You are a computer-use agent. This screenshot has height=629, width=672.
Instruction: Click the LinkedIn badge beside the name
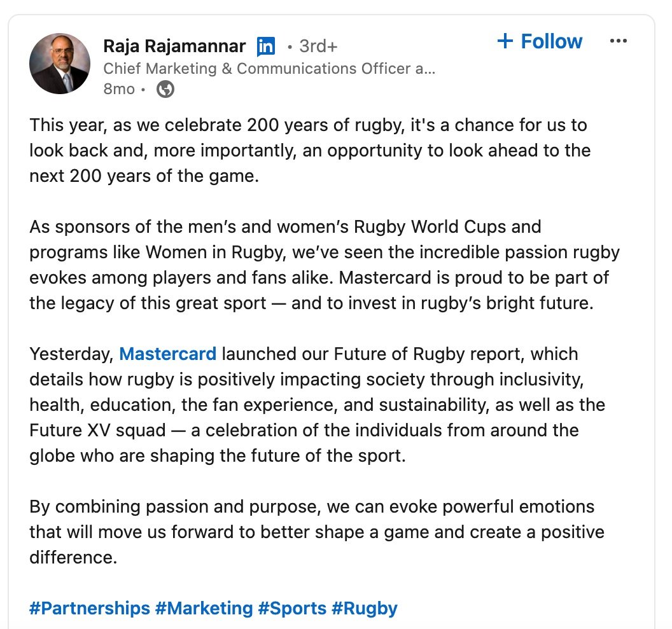266,46
